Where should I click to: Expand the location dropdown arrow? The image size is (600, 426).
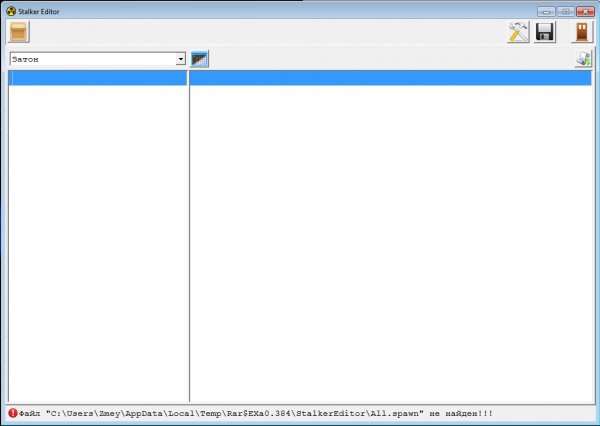point(181,59)
